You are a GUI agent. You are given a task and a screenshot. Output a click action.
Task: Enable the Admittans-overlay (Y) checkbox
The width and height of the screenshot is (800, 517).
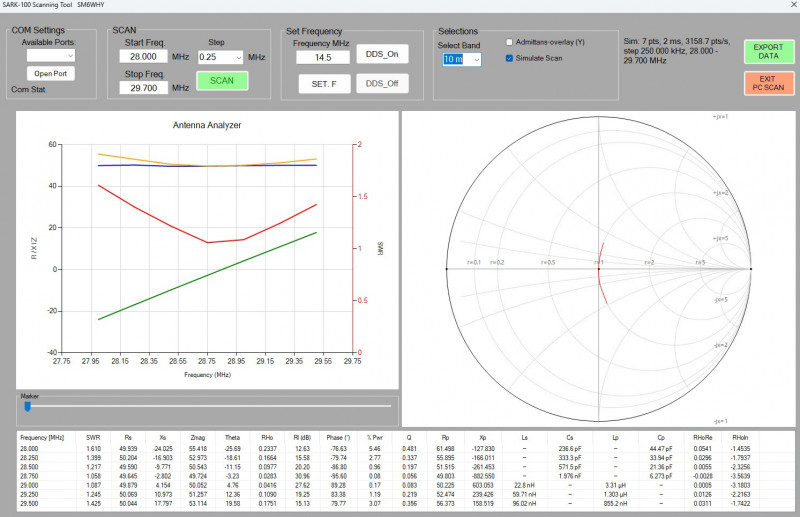point(509,42)
